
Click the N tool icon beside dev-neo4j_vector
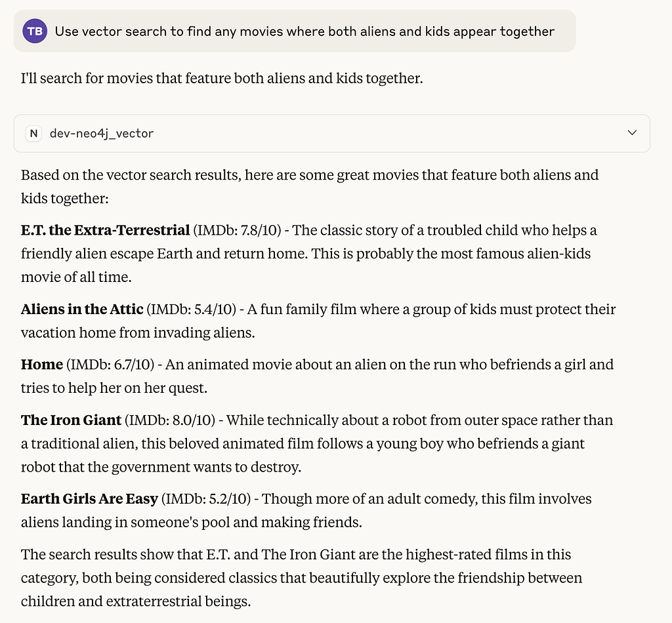coord(33,134)
